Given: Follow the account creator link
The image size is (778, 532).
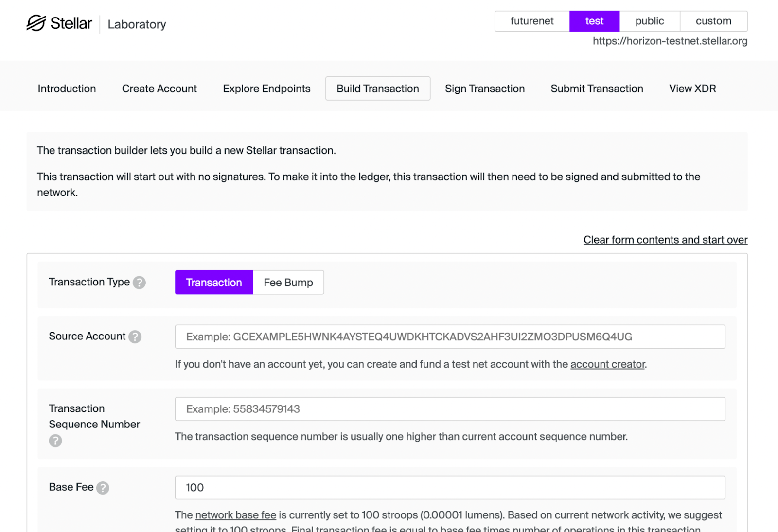Looking at the screenshot, I should 608,364.
